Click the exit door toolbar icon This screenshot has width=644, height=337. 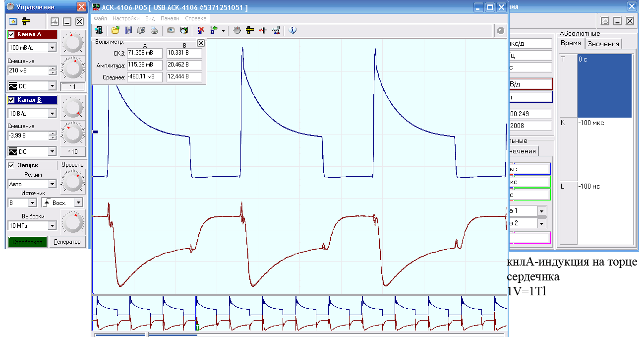click(x=99, y=30)
